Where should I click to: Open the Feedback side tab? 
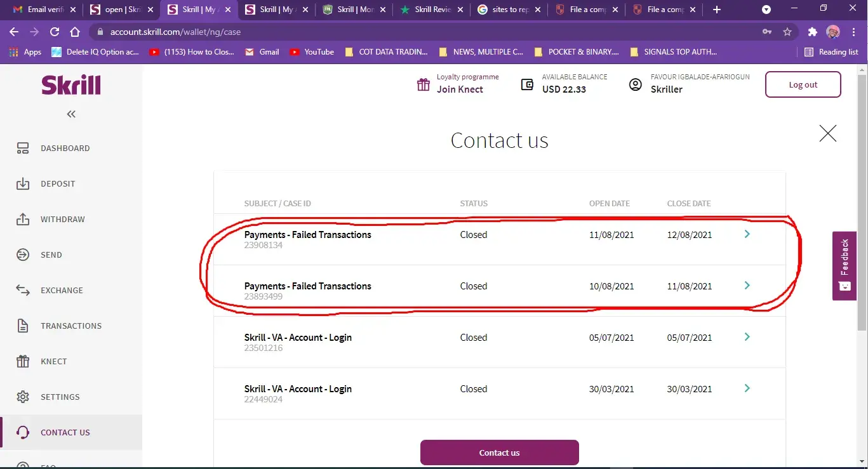[844, 265]
